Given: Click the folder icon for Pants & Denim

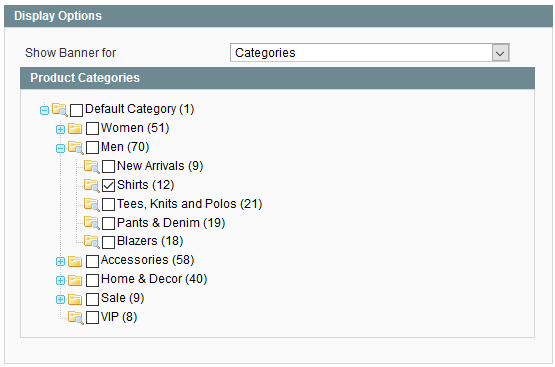Looking at the screenshot, I should click(x=92, y=223).
